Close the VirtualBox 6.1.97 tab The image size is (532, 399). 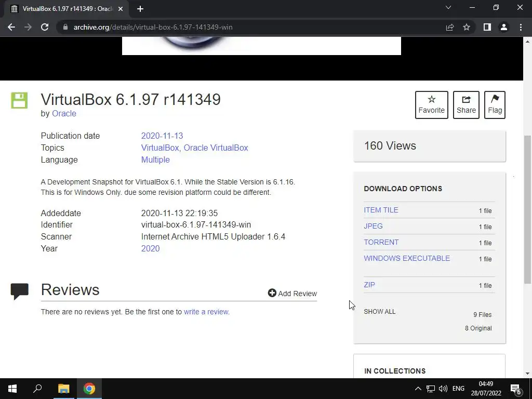click(121, 9)
